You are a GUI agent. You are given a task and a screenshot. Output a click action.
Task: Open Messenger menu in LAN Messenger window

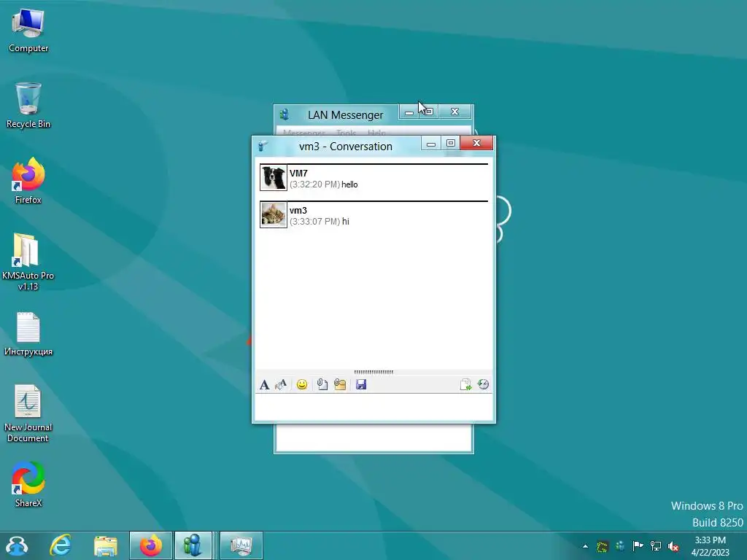coord(304,133)
